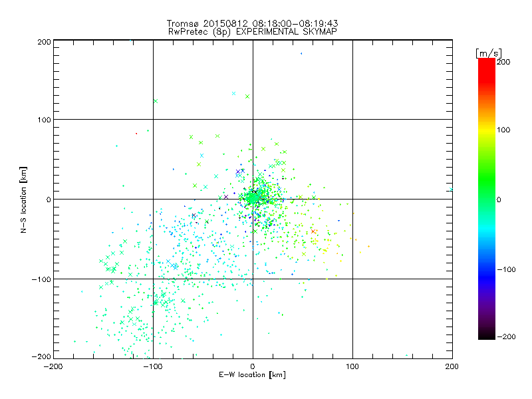
Task: Click the colorbar label '0'
Action: click(499, 199)
